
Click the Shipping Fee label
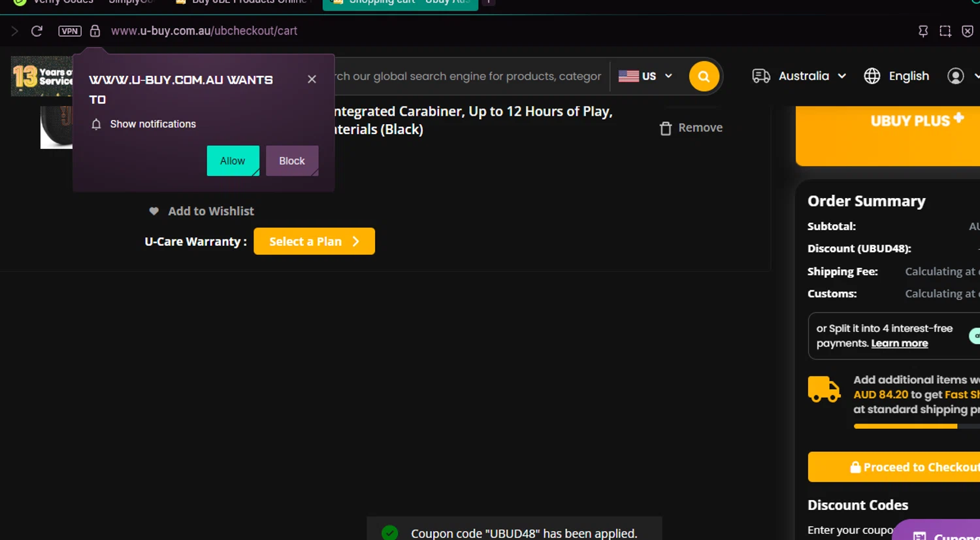[843, 271]
